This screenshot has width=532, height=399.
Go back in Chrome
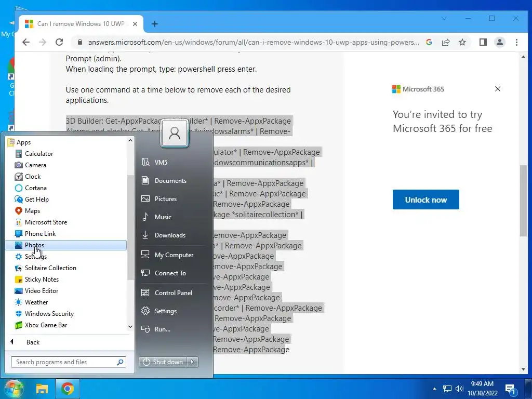26,42
